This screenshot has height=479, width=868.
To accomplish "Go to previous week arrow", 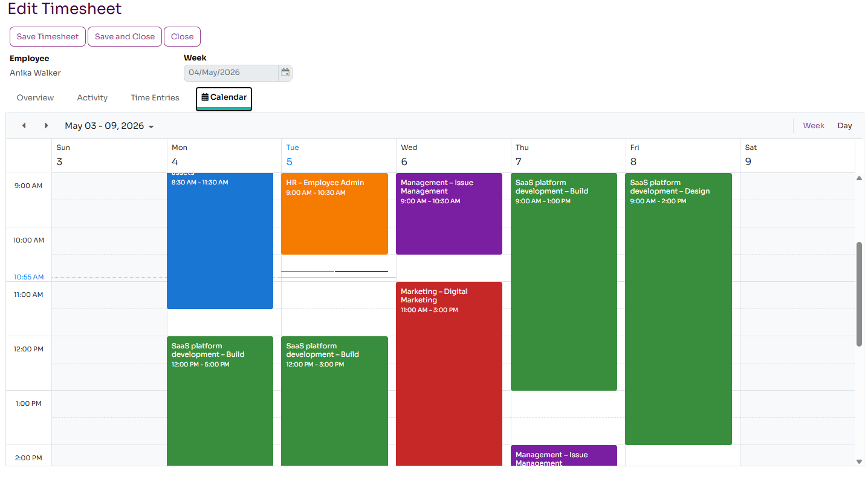I will pyautogui.click(x=24, y=126).
